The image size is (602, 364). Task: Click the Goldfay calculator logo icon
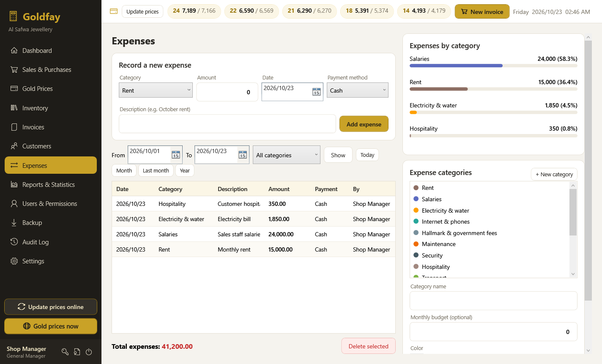[x=13, y=16]
